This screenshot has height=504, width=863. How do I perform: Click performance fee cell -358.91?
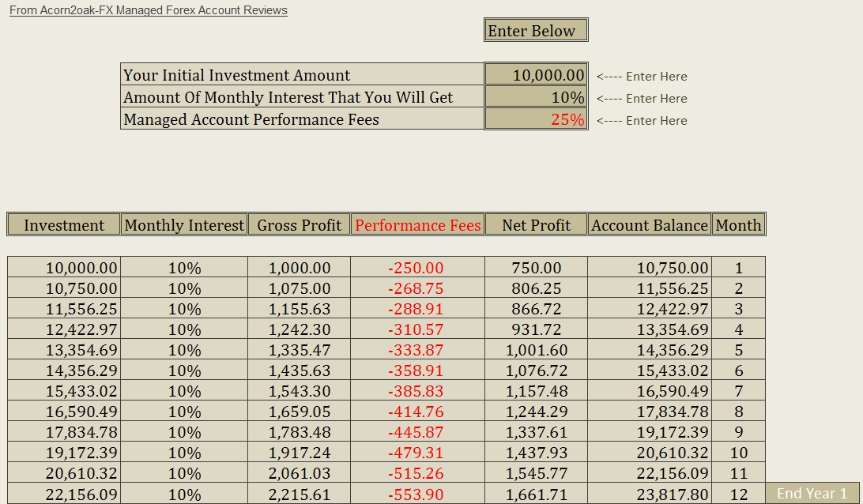click(418, 370)
